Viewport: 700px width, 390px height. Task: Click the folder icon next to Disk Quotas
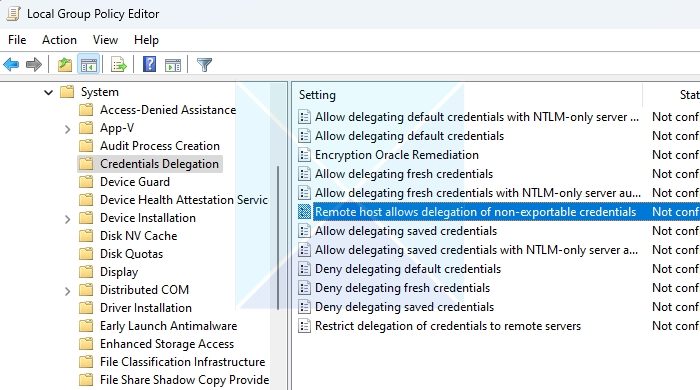pyautogui.click(x=86, y=254)
